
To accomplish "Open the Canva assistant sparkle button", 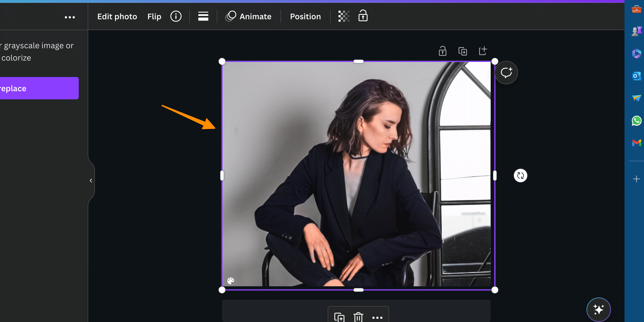I will pos(598,310).
